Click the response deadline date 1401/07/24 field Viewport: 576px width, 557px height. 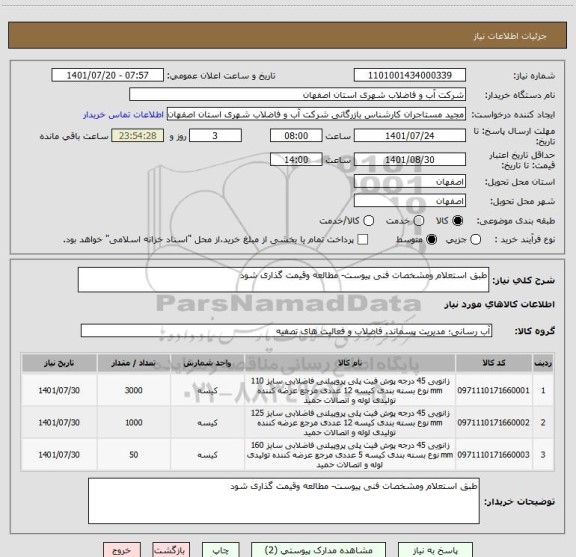410,136
